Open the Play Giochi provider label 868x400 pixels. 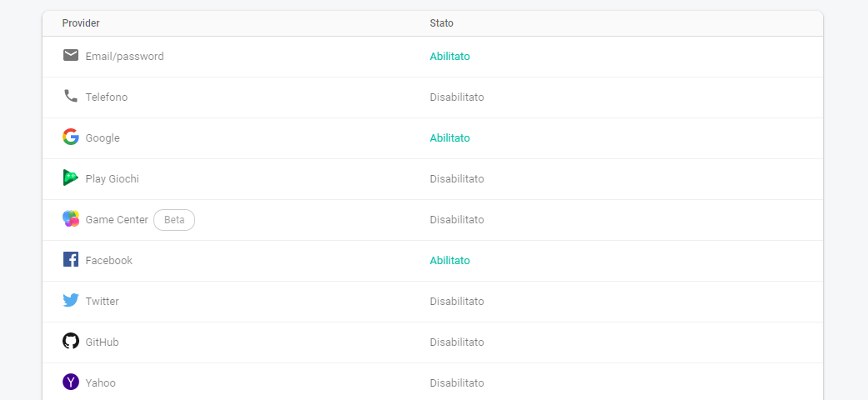[112, 179]
